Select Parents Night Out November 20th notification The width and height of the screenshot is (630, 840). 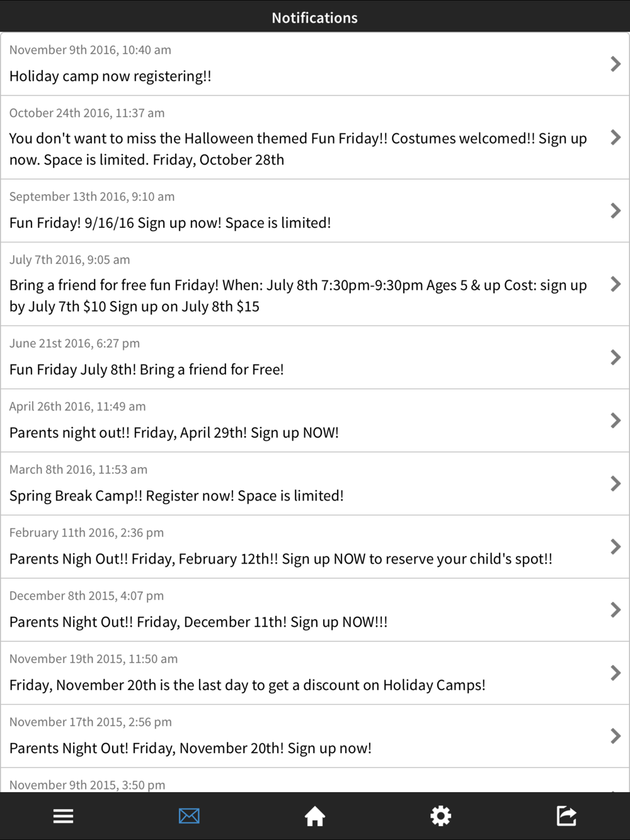pyautogui.click(x=315, y=735)
